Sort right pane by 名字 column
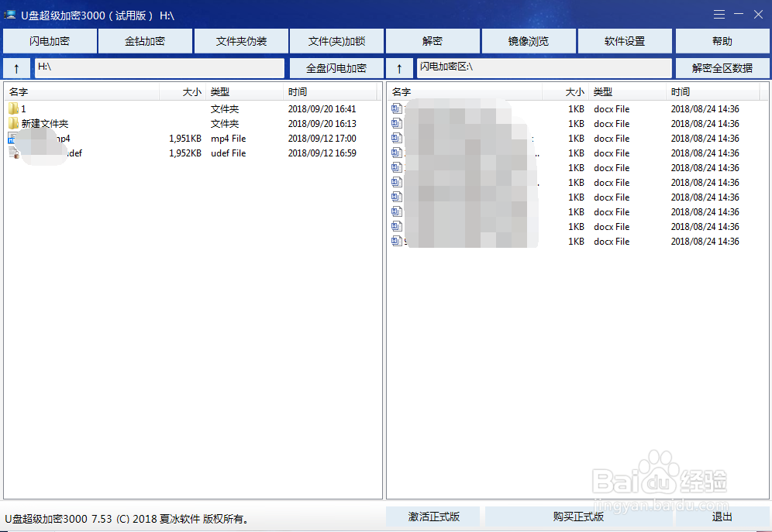This screenshot has height=532, width=772. click(465, 92)
